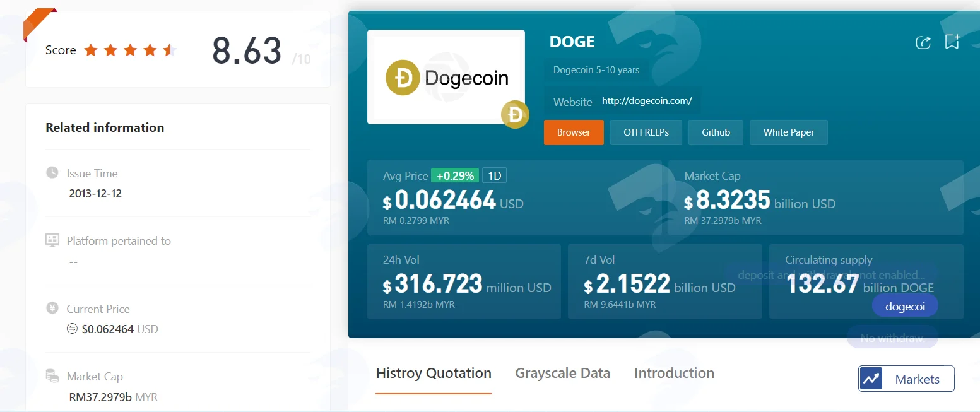Click the orange corner ribbon on Score card
This screenshot has width=980, height=412.
[x=39, y=23]
